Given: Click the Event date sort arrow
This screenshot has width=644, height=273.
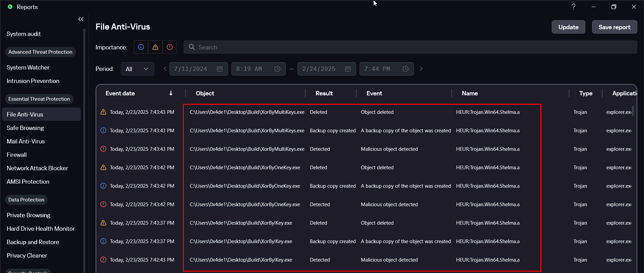Looking at the screenshot, I should tap(171, 93).
